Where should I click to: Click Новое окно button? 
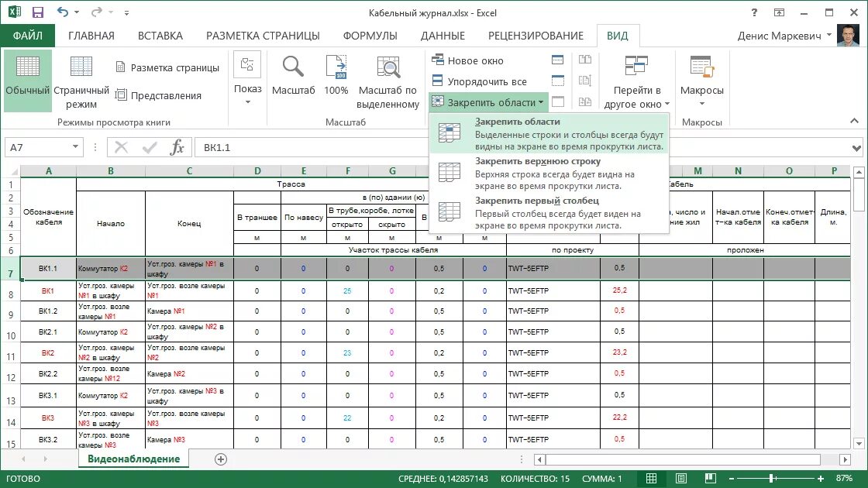click(468, 60)
